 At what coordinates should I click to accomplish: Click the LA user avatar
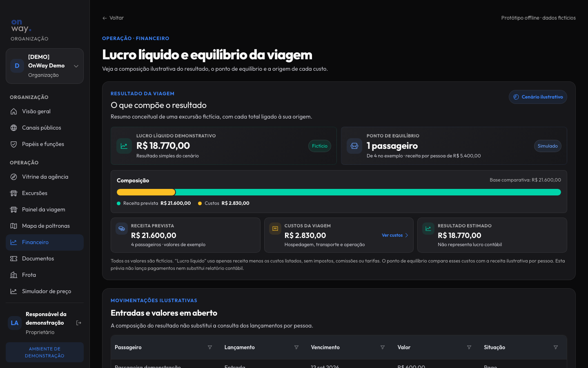15,323
